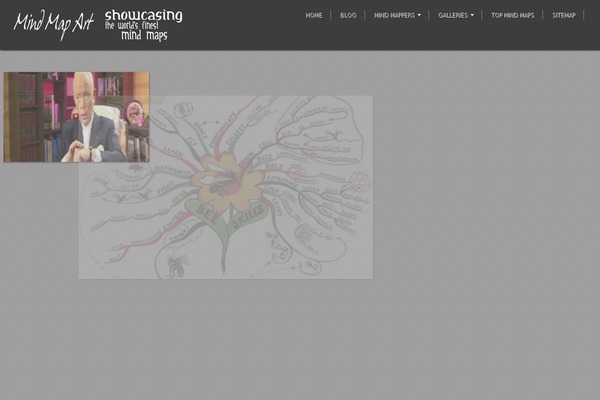Click the Mind Map Art logo

[54, 24]
